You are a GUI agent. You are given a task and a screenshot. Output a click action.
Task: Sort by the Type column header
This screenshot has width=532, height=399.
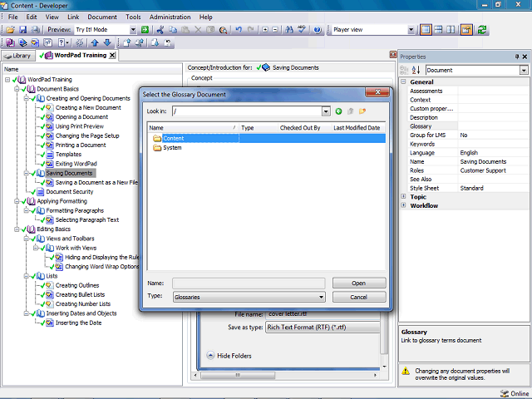click(259, 128)
